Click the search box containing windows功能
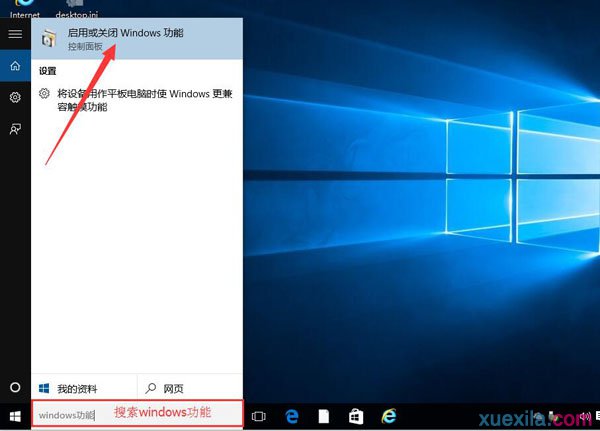The image size is (600, 431). click(x=137, y=413)
